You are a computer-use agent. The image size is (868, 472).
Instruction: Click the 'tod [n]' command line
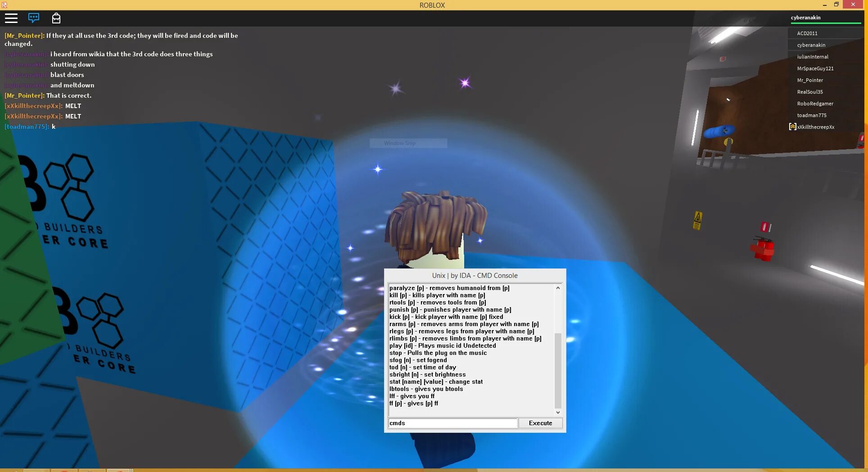pos(423,367)
